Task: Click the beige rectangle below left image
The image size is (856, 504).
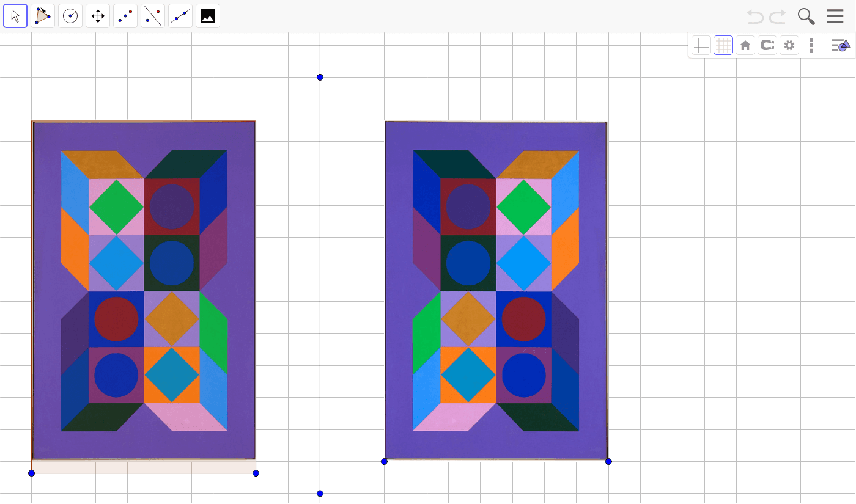Action: (x=144, y=467)
